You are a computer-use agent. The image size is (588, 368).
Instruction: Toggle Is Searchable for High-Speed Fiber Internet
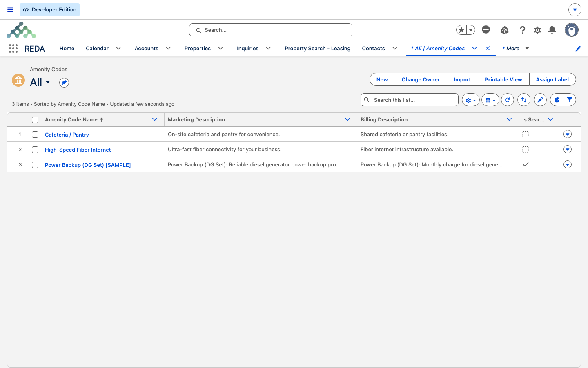click(526, 149)
